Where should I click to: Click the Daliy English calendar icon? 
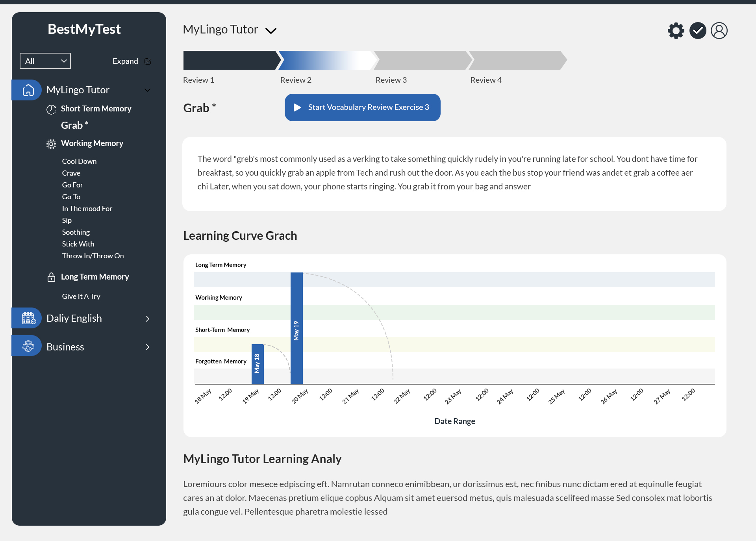[28, 318]
